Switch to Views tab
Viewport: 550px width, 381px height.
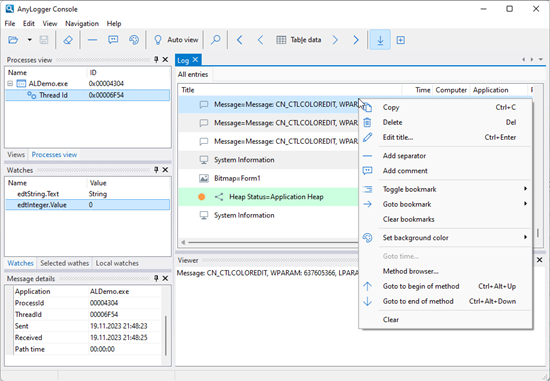point(16,155)
